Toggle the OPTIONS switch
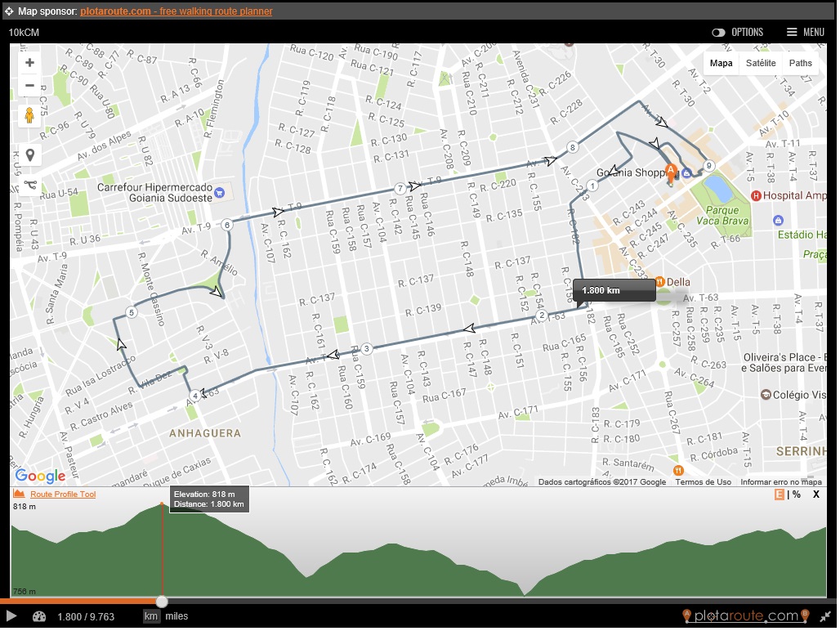This screenshot has width=840, height=631. pyautogui.click(x=718, y=33)
